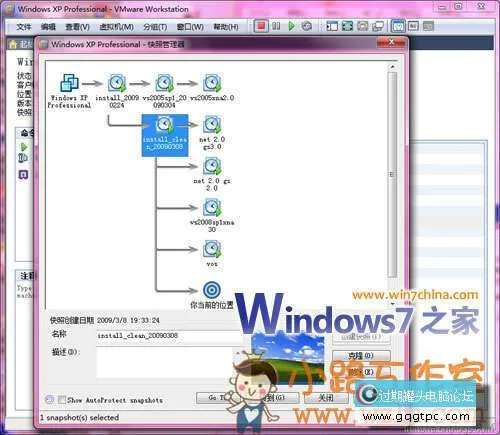Click the home tab icon in main window
This screenshot has width=500, height=435.
13,44
